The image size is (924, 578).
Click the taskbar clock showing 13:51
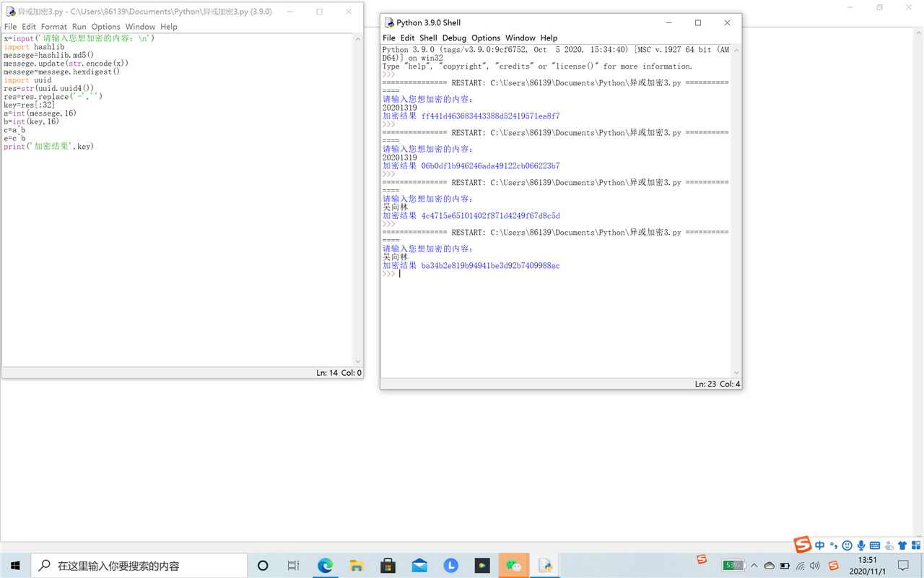[x=868, y=566]
